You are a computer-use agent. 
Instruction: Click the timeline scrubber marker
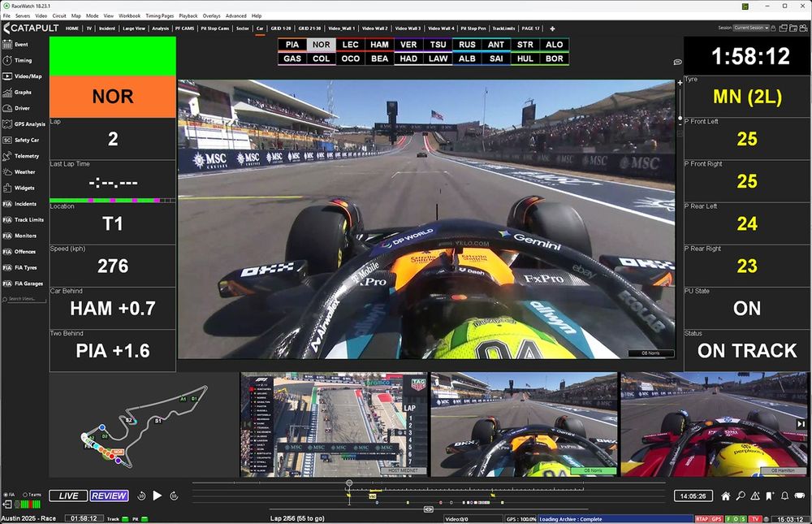coord(349,483)
